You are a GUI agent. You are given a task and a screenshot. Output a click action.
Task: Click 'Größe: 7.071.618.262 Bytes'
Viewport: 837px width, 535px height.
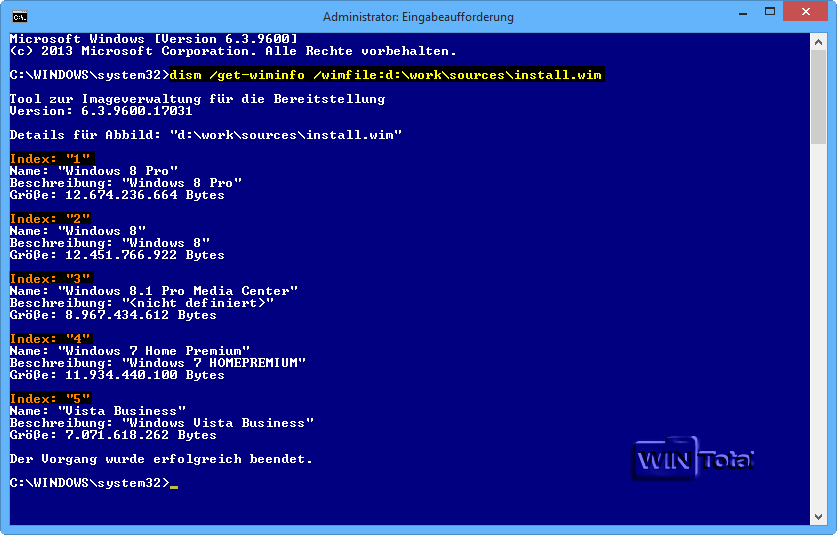pyautogui.click(x=113, y=435)
